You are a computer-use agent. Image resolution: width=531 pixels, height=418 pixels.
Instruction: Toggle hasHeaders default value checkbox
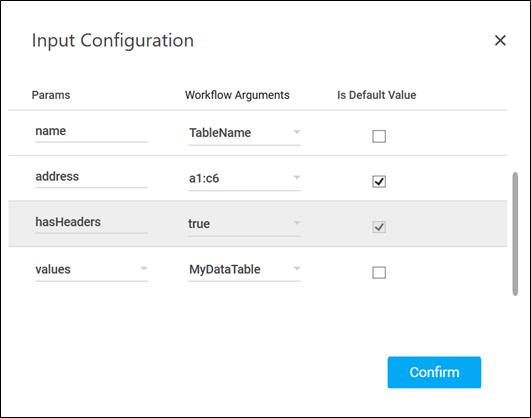point(379,227)
